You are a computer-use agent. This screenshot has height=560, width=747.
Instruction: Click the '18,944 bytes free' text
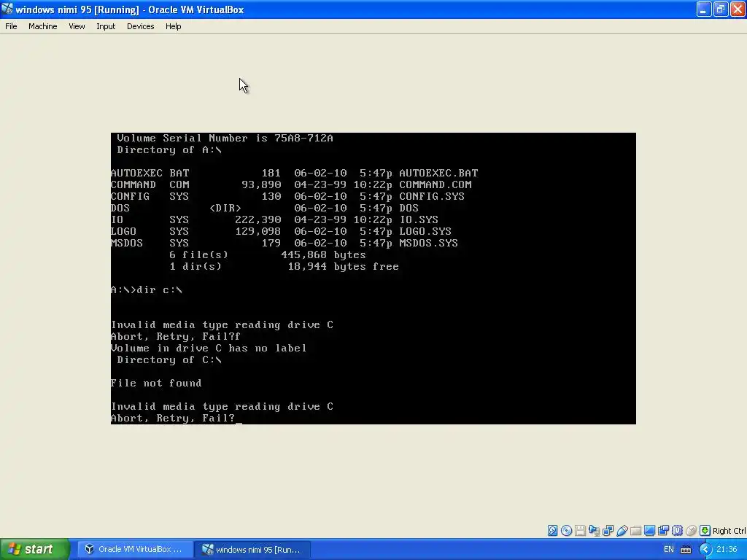(343, 266)
